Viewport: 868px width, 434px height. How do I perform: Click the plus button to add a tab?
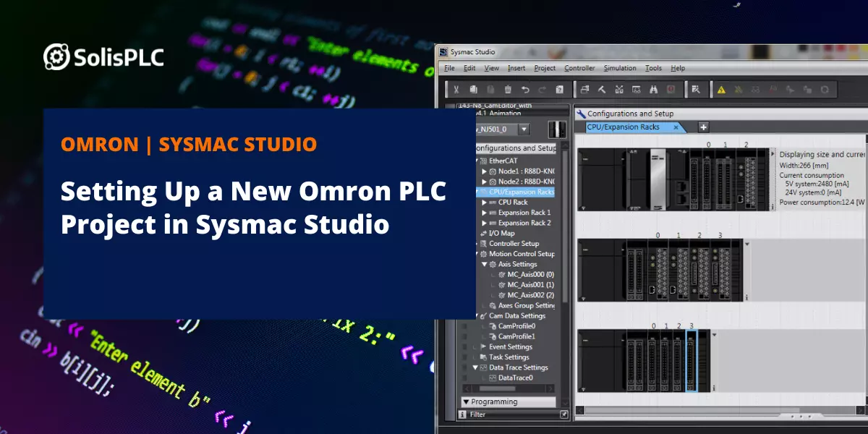coord(701,127)
